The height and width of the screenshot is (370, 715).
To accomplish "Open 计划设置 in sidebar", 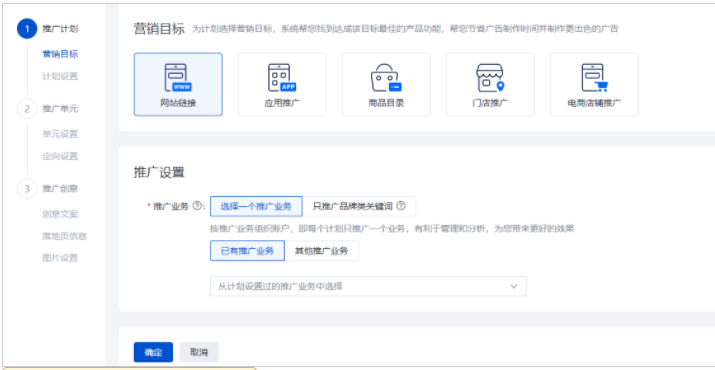I will [60, 76].
